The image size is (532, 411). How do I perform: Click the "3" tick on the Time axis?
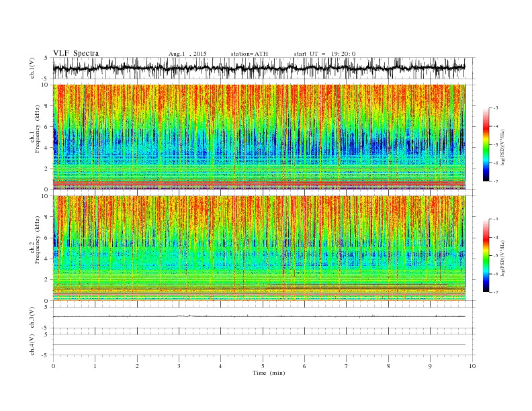(179, 366)
